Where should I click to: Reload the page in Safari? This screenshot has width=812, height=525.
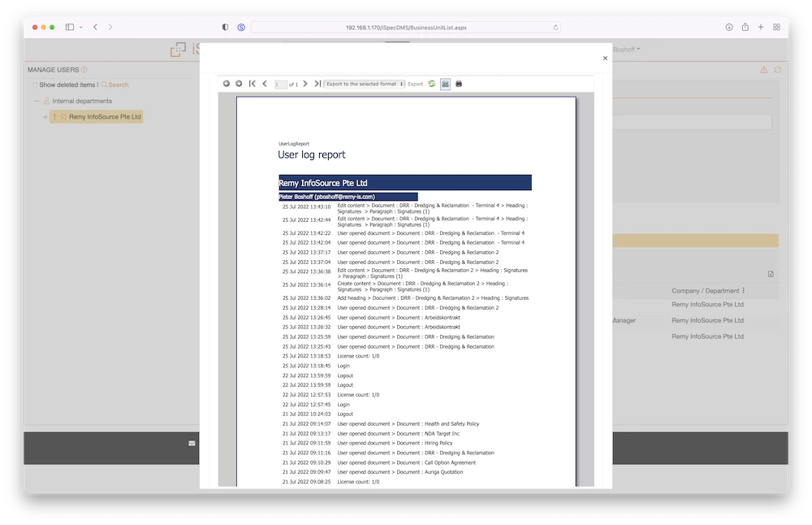[555, 28]
